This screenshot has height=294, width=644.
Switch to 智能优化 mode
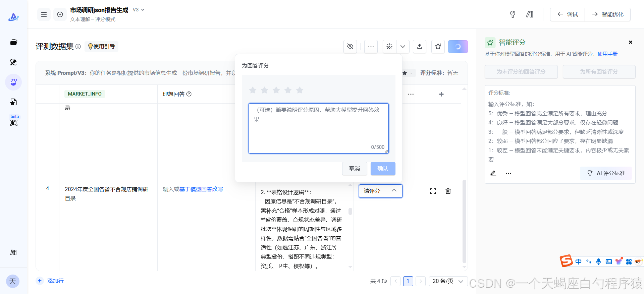(x=607, y=14)
